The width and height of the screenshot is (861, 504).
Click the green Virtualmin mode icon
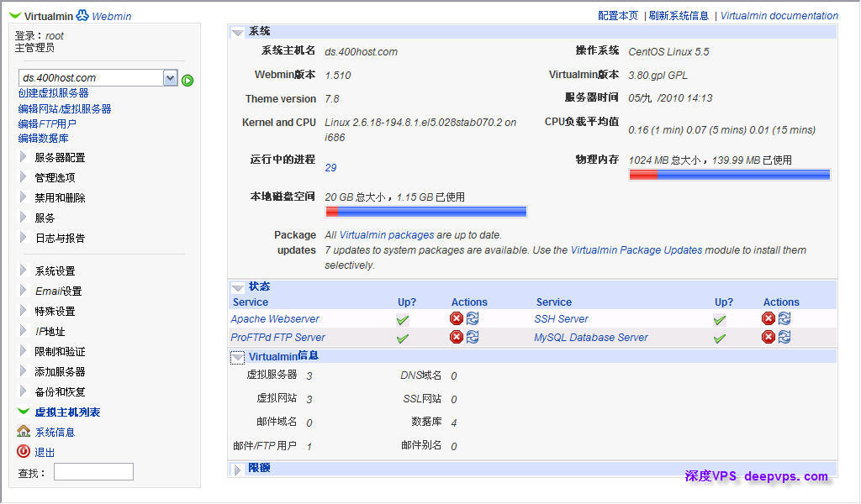point(15,16)
